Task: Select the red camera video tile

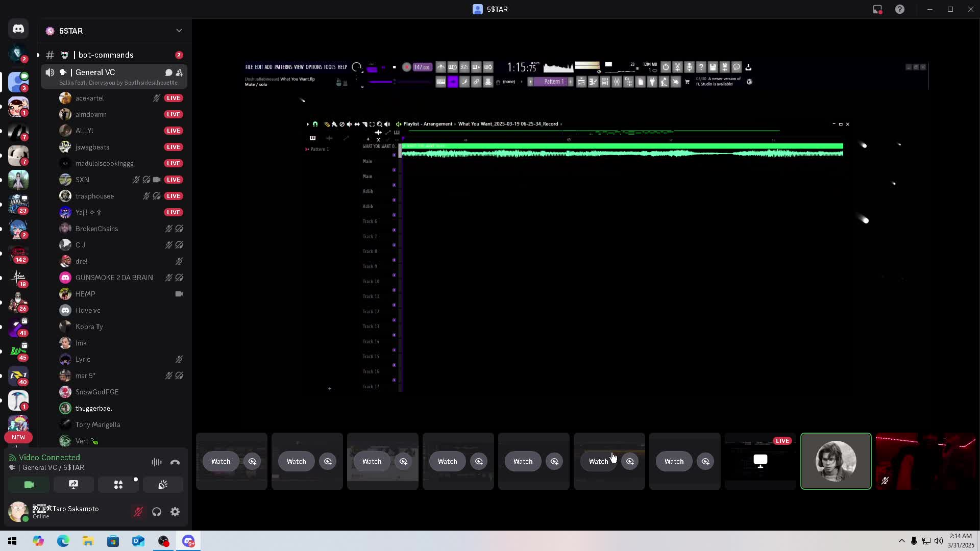Action: point(926,461)
